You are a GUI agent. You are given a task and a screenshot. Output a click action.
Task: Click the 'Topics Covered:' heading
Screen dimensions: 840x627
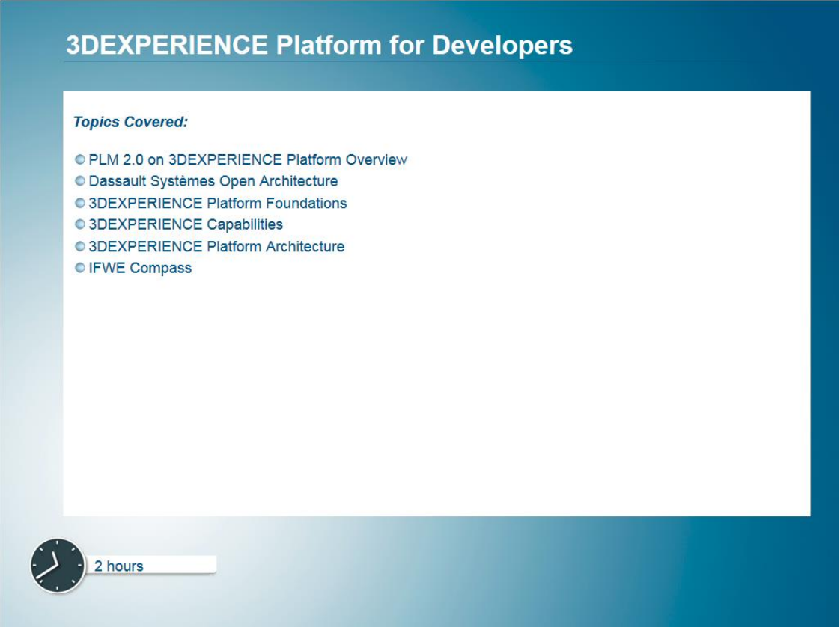point(131,122)
